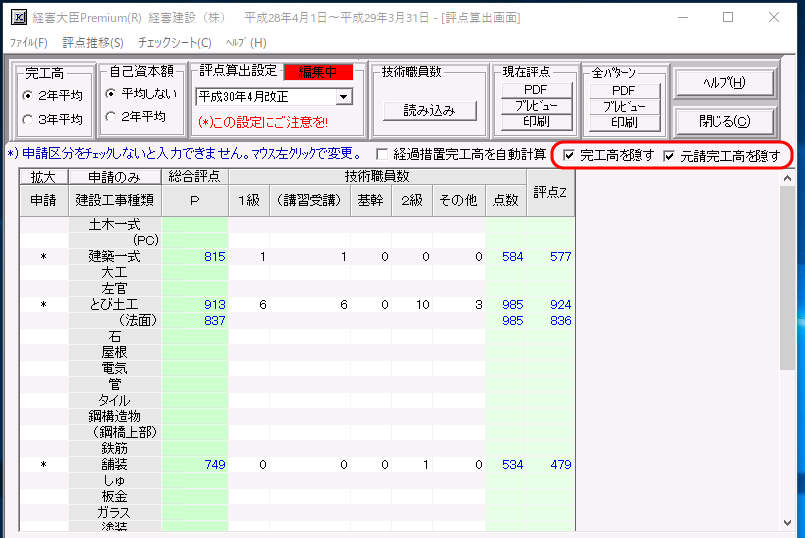Screen dimensions: 805x538
Task: Click the ヘルプ(H) button at right
Action: pyautogui.click(x=724, y=83)
